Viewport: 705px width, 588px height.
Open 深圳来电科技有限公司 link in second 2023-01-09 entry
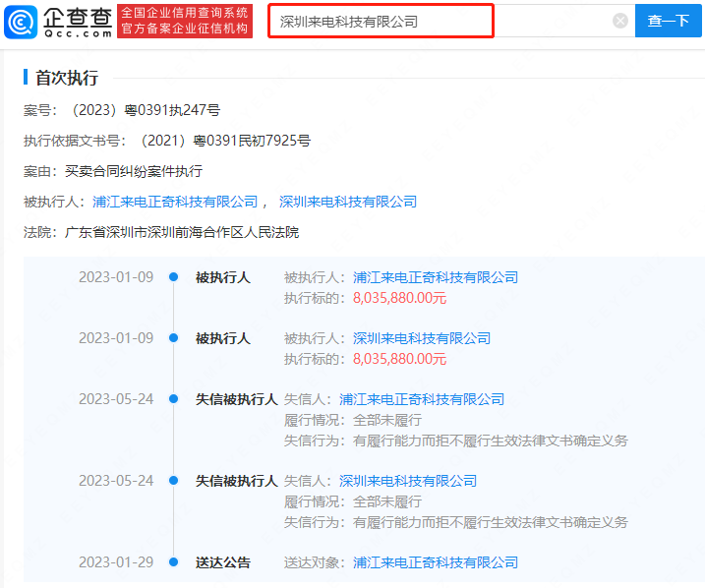(422, 338)
